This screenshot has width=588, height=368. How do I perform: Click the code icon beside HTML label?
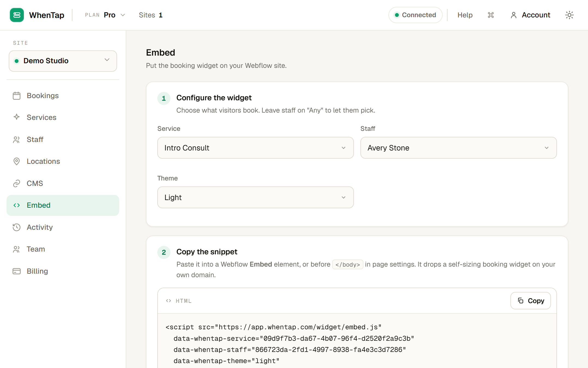click(x=169, y=301)
